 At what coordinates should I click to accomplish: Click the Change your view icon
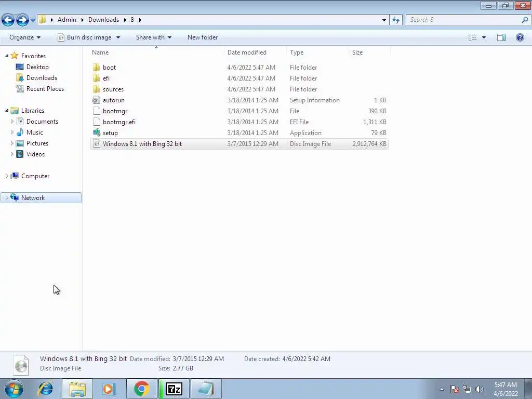472,37
